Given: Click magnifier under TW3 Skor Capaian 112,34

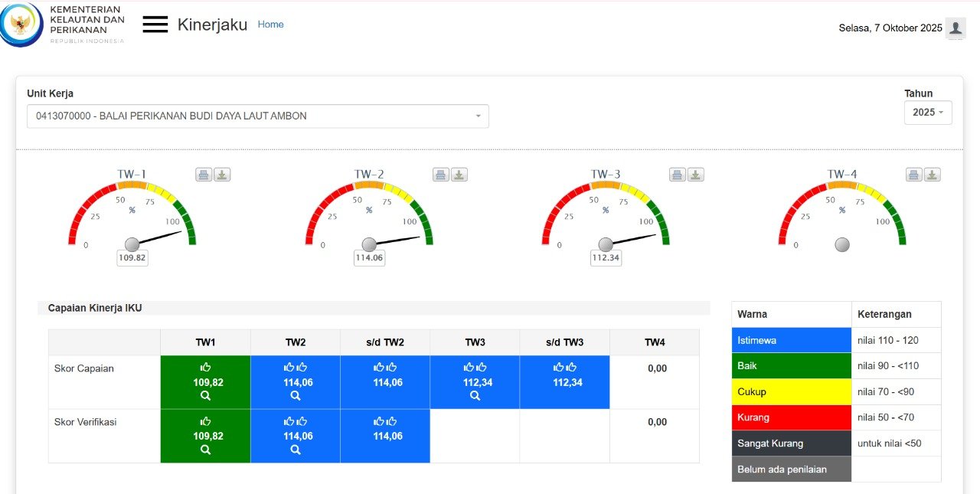Looking at the screenshot, I should [x=475, y=396].
